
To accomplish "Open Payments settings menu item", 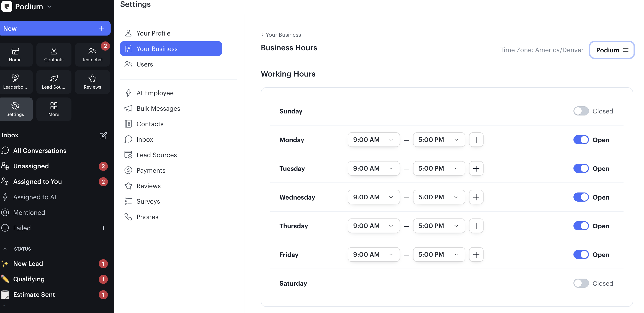I will click(x=151, y=170).
